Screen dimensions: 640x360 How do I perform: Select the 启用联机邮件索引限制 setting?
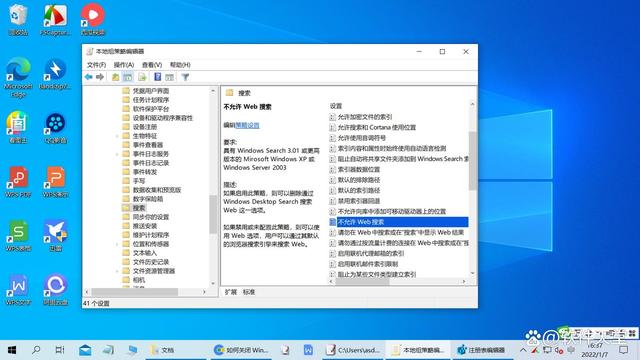[367, 264]
